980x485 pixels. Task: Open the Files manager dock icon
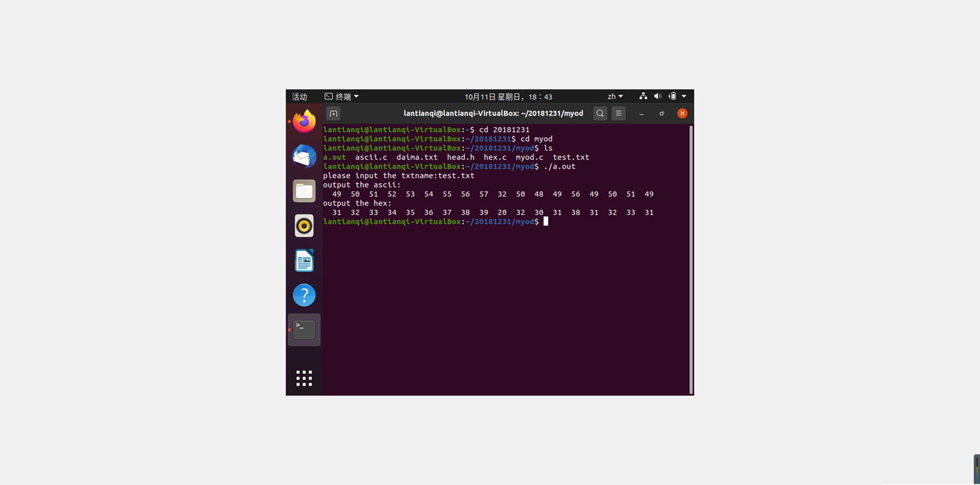pyautogui.click(x=304, y=191)
